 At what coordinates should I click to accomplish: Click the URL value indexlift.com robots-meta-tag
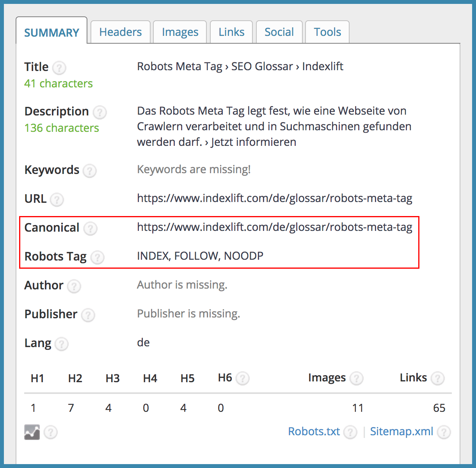coord(275,199)
